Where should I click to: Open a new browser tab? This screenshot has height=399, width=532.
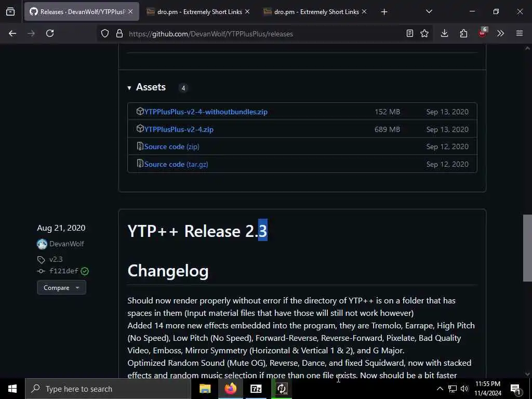click(x=384, y=12)
